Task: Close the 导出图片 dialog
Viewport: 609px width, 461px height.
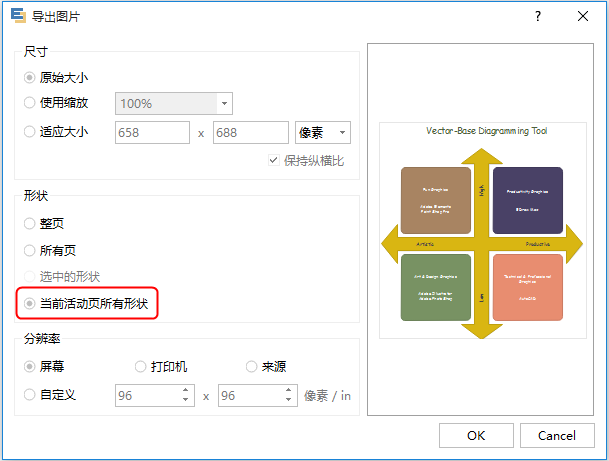Action: [583, 16]
